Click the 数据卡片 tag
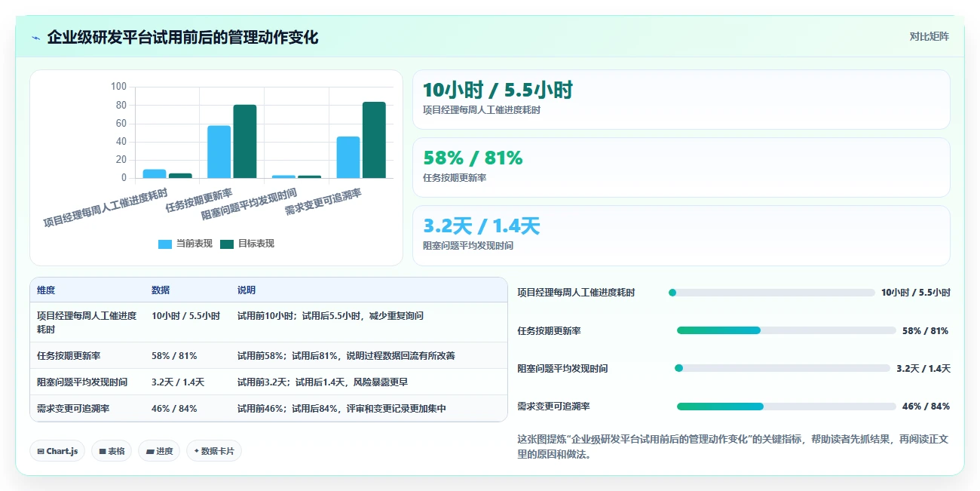 tap(214, 451)
